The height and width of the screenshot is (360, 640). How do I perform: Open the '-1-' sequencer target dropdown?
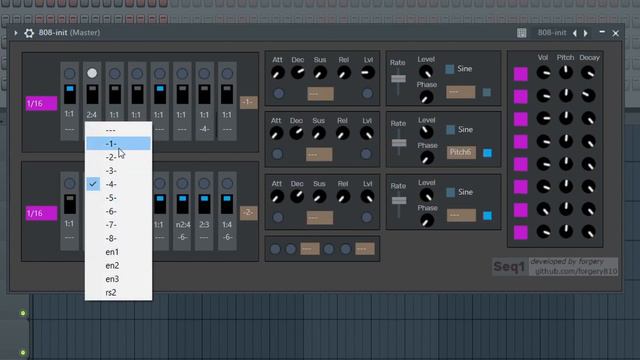(x=248, y=102)
